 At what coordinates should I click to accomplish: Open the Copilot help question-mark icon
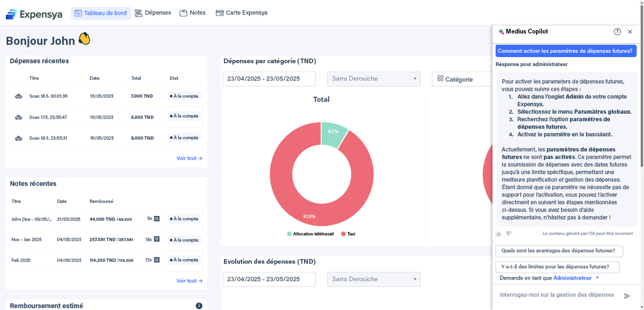(617, 32)
